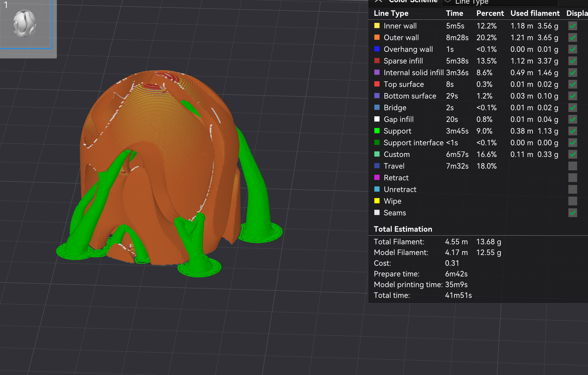588x375 pixels.
Task: Select the Internal solid infill row
Action: tap(413, 73)
